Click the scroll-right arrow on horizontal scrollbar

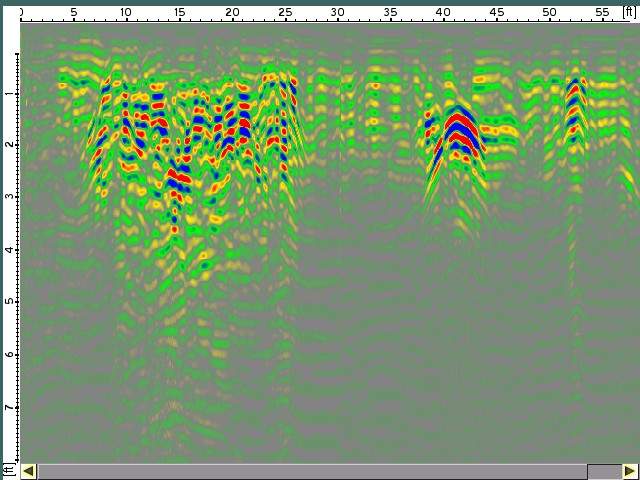(x=629, y=471)
